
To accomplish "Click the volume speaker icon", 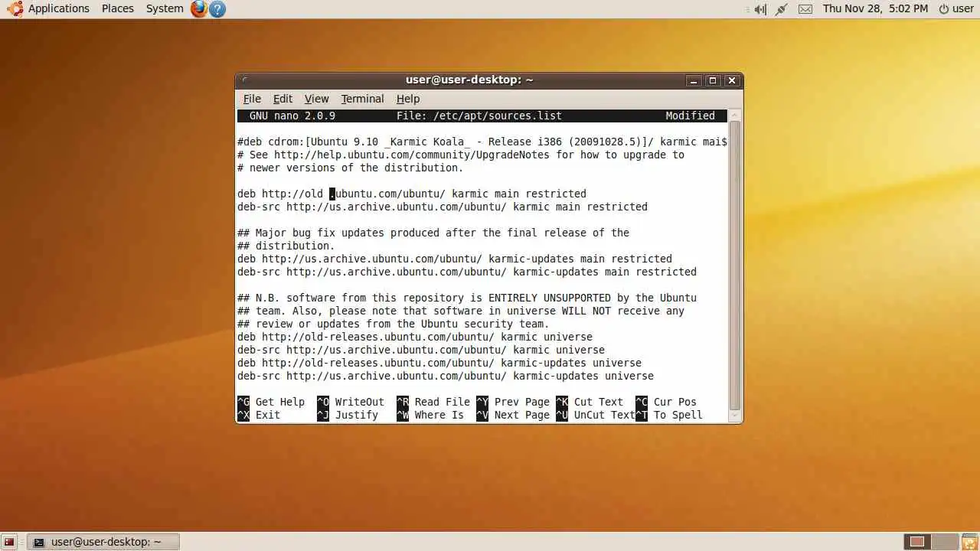I will tap(760, 9).
